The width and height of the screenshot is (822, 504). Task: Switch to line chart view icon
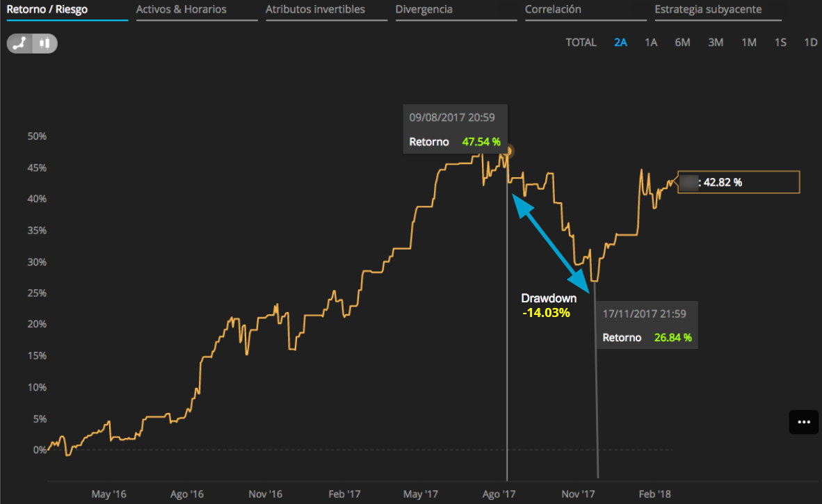point(20,44)
